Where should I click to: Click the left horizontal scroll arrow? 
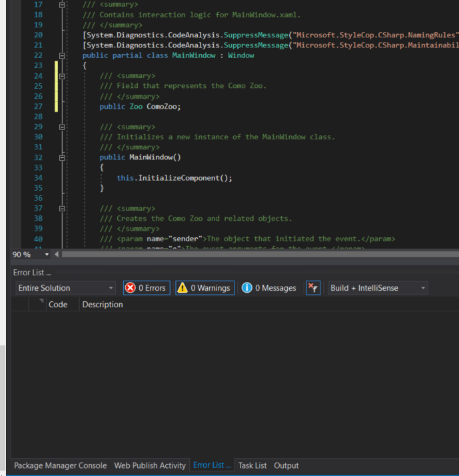click(57, 255)
